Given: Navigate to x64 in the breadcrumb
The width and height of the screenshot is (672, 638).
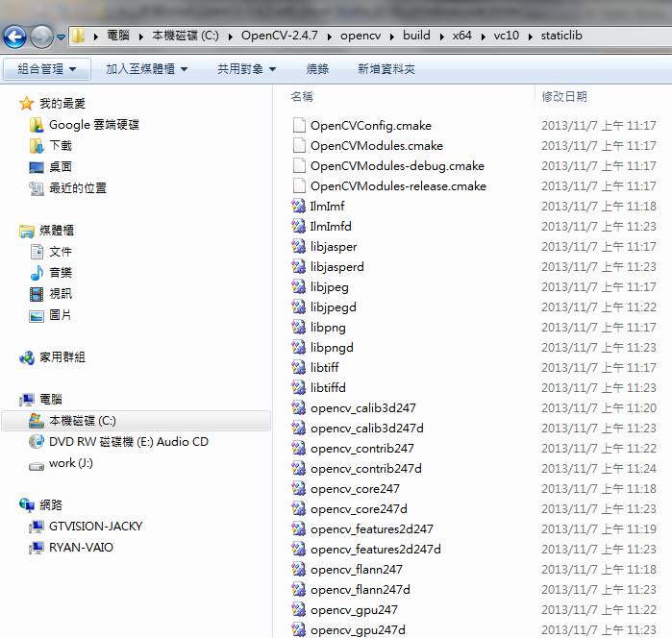Looking at the screenshot, I should pos(462,36).
